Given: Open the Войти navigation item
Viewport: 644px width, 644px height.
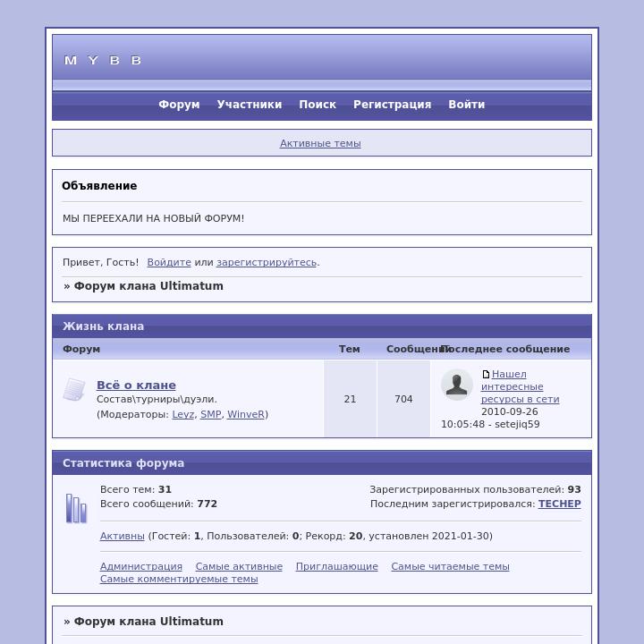Looking at the screenshot, I should coord(467,105).
